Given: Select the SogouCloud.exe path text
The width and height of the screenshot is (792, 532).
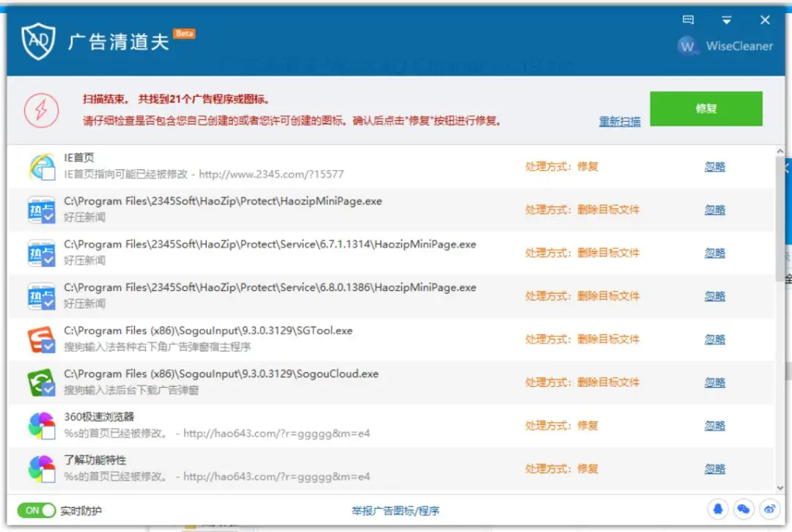Looking at the screenshot, I should pyautogui.click(x=221, y=374).
